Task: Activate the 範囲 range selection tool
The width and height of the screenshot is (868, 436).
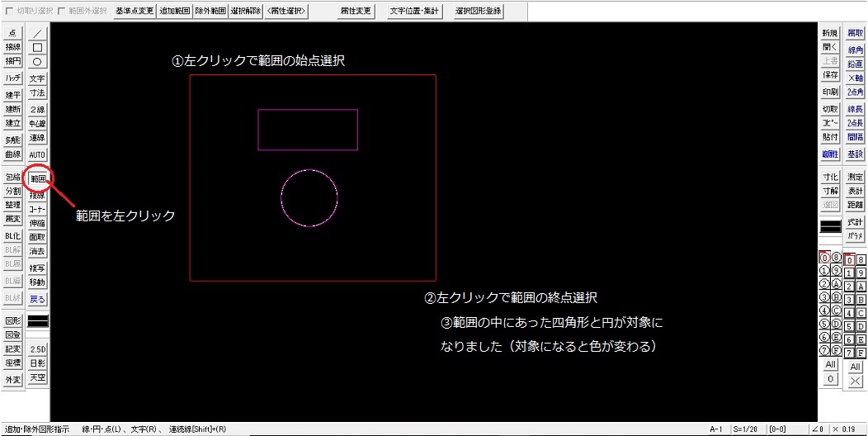Action: [x=37, y=178]
